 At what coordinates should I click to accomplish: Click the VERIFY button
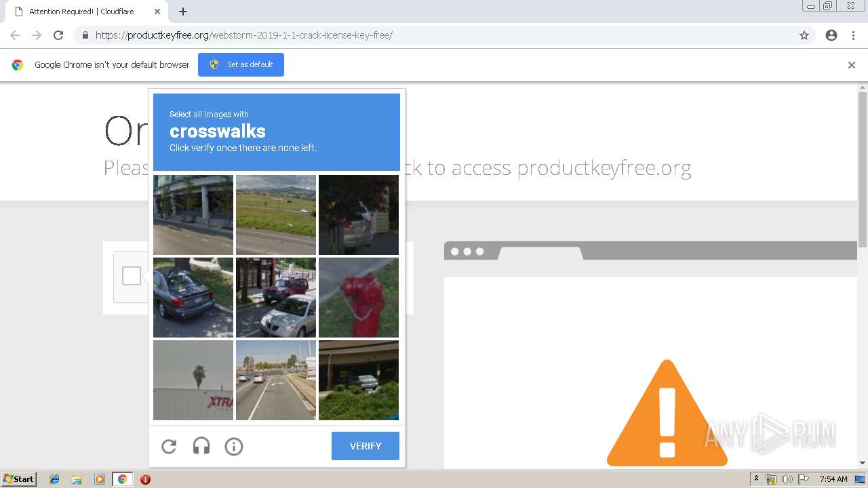(x=366, y=446)
